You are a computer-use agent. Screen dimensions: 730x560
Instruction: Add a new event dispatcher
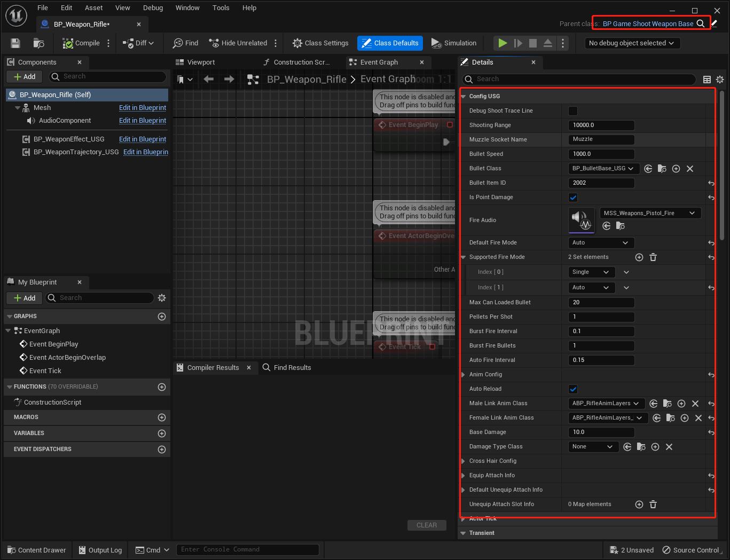pyautogui.click(x=162, y=449)
